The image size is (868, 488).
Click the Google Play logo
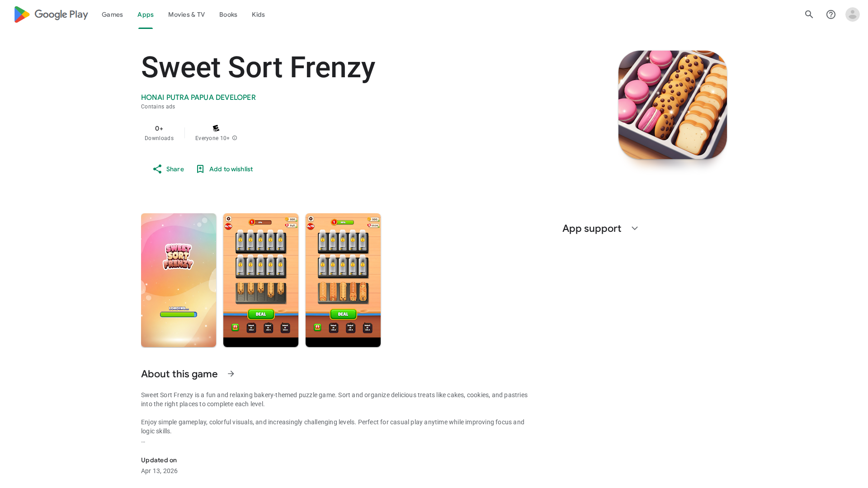51,14
